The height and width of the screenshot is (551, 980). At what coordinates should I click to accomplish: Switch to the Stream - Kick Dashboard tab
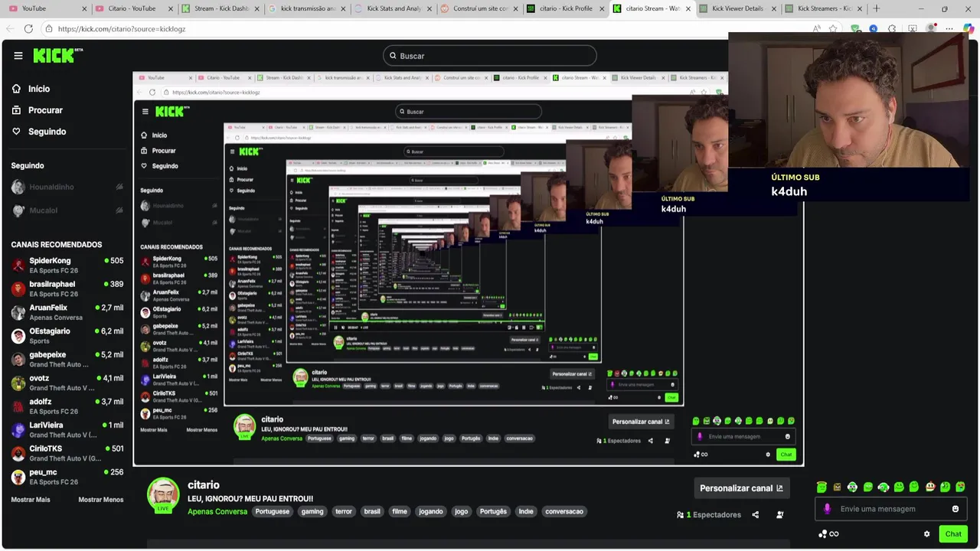coord(220,8)
